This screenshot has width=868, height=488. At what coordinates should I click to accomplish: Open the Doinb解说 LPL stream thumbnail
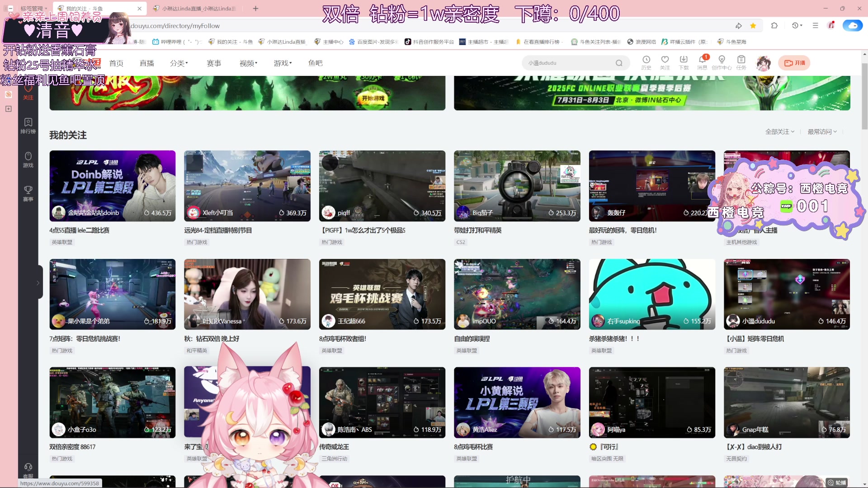pyautogui.click(x=113, y=186)
